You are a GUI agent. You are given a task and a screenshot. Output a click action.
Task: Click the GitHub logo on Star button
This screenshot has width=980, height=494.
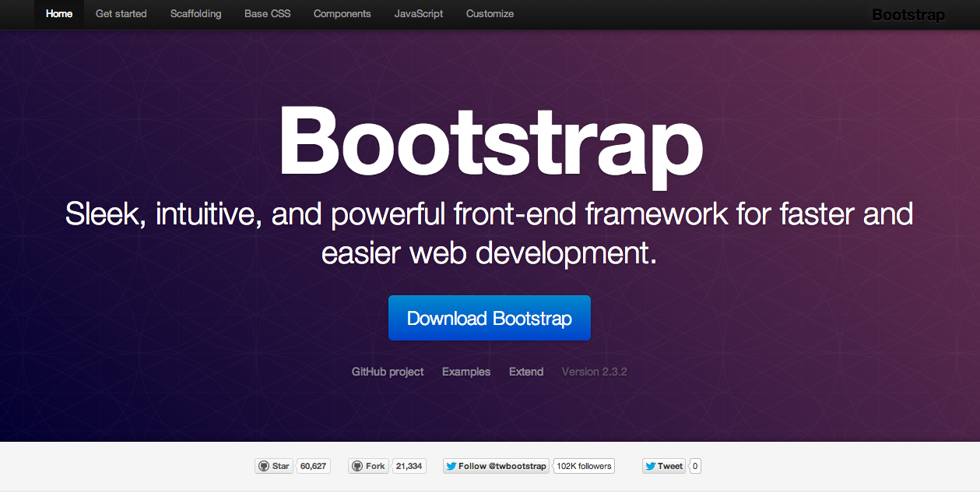(263, 466)
